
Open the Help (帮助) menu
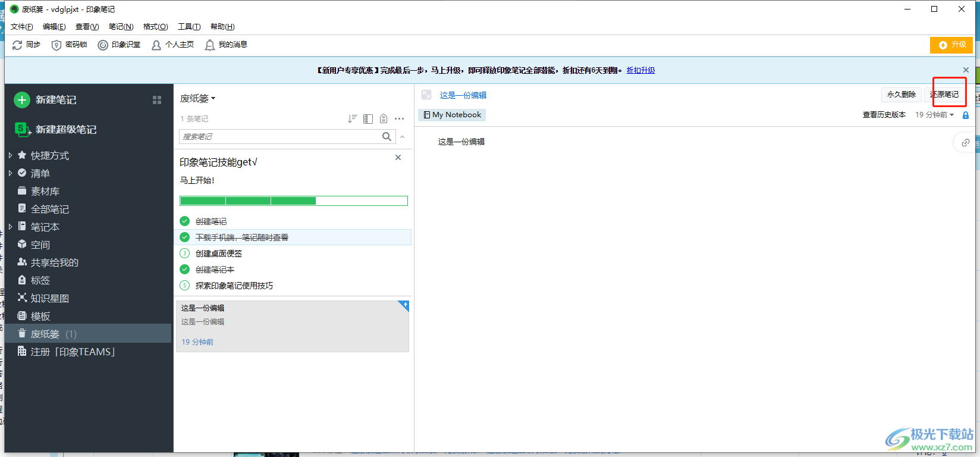click(222, 27)
